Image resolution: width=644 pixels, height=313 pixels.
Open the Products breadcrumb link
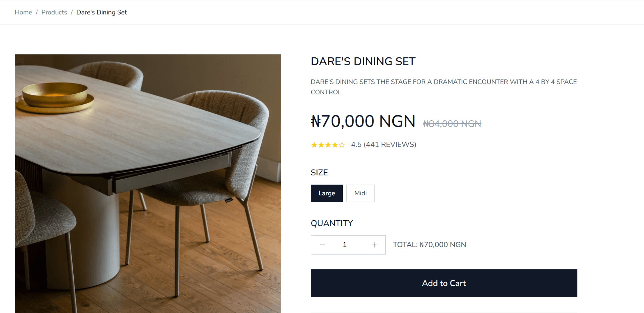click(x=54, y=12)
